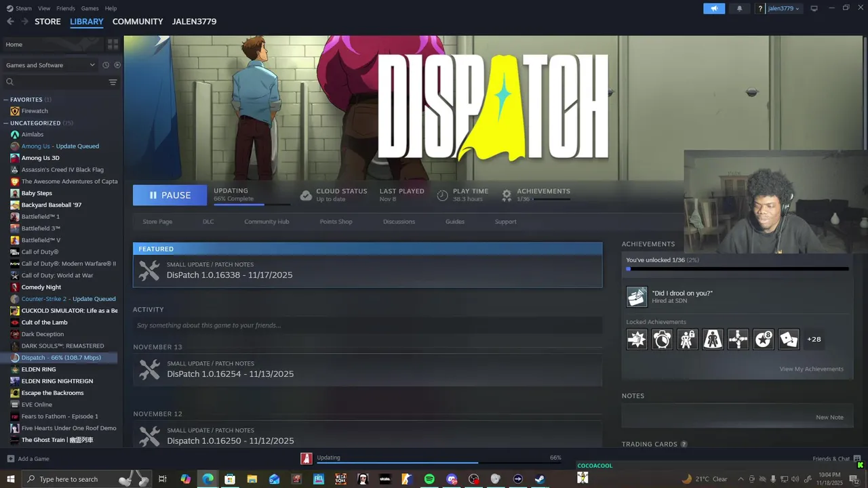The image size is (868, 488).
Task: Select Firewatch in the library list
Action: click(x=35, y=111)
